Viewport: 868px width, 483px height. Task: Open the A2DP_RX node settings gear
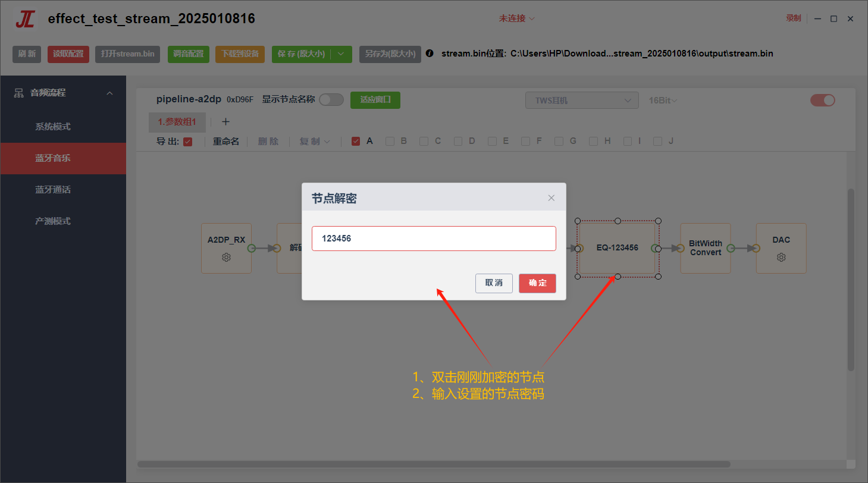pyautogui.click(x=226, y=258)
